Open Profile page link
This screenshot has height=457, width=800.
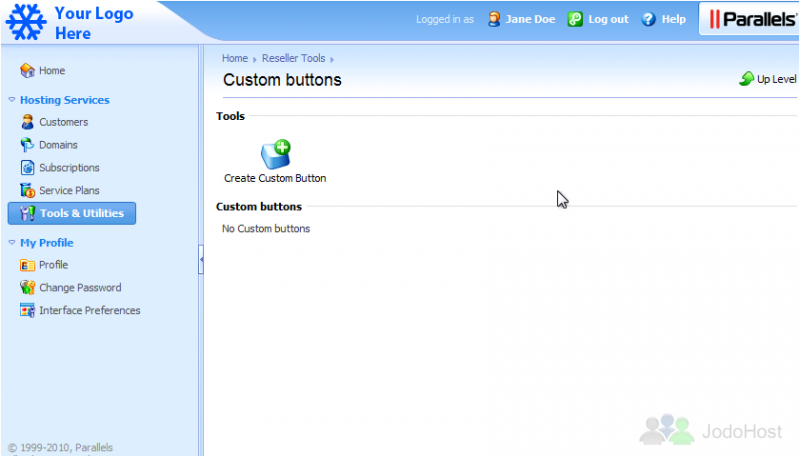point(54,265)
